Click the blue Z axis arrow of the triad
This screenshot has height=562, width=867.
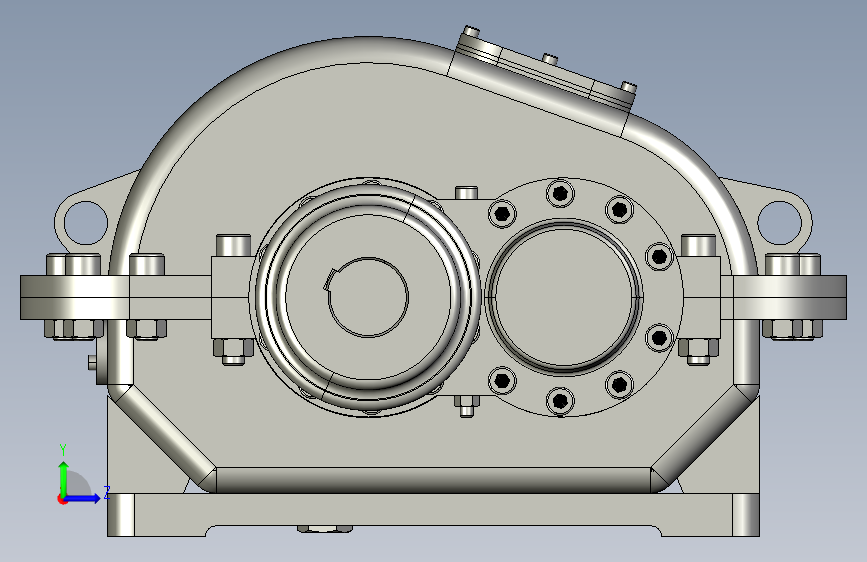coord(84,498)
